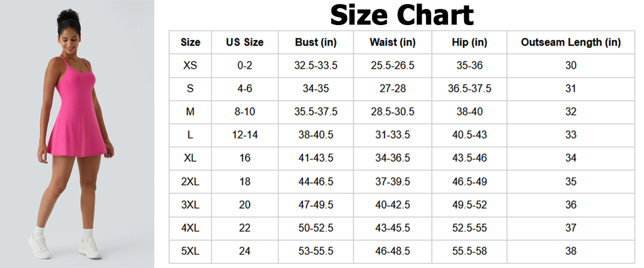Click the 43.5-46 hip cell
The width and height of the screenshot is (644, 268).
coord(470,158)
